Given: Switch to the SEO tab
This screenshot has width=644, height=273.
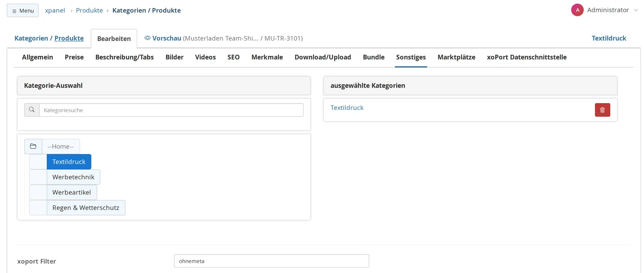Looking at the screenshot, I should 233,57.
